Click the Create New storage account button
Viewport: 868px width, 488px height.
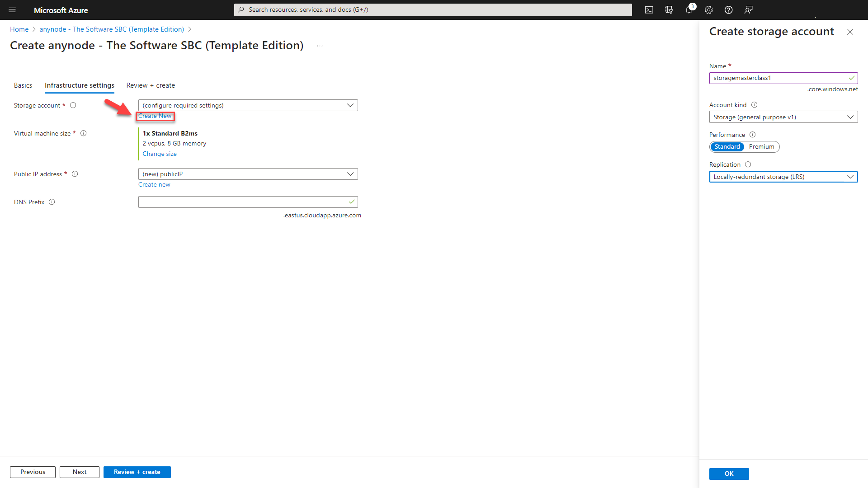point(155,116)
